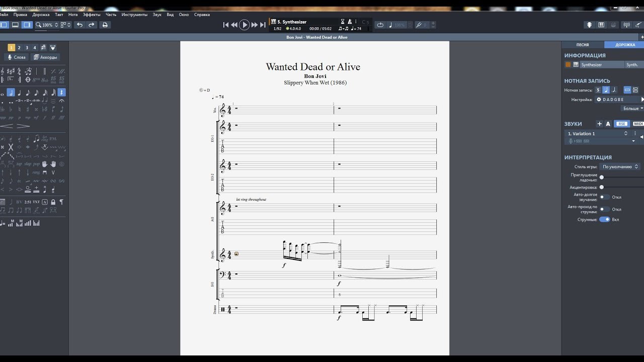The height and width of the screenshot is (362, 644).
Task: Toggle Авто-проход по струнам switch
Action: (604, 209)
